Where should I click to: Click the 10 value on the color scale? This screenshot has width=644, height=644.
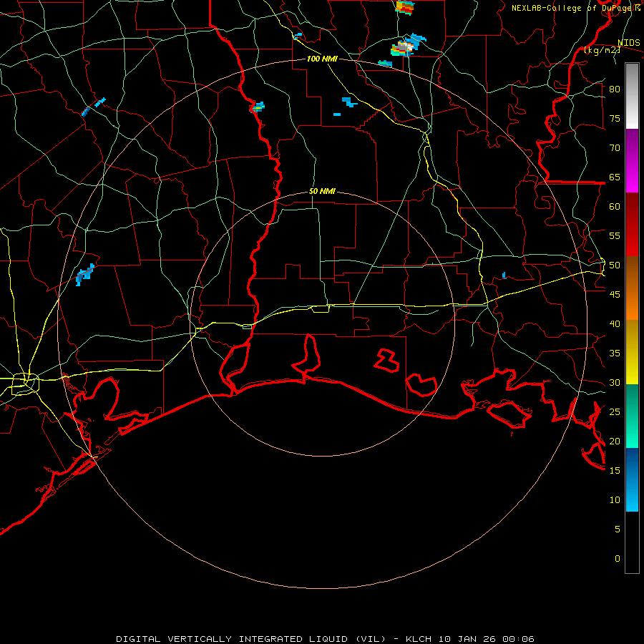click(615, 500)
